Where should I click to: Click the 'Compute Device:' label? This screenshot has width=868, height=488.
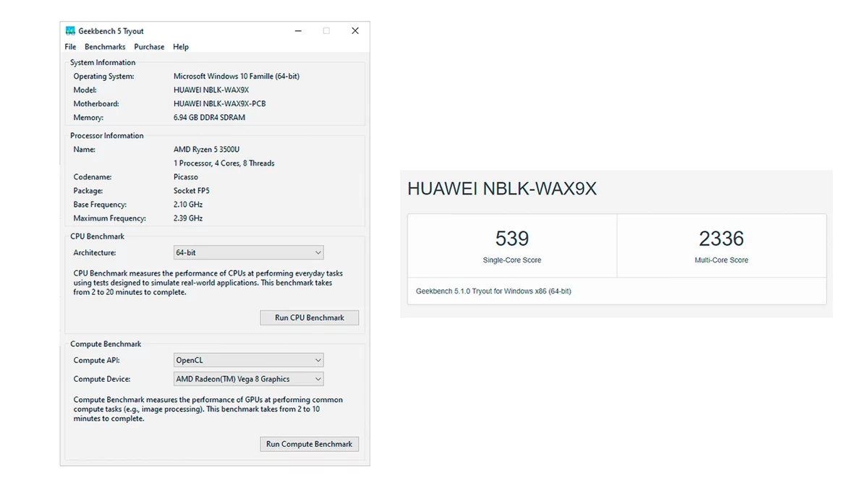coord(102,379)
